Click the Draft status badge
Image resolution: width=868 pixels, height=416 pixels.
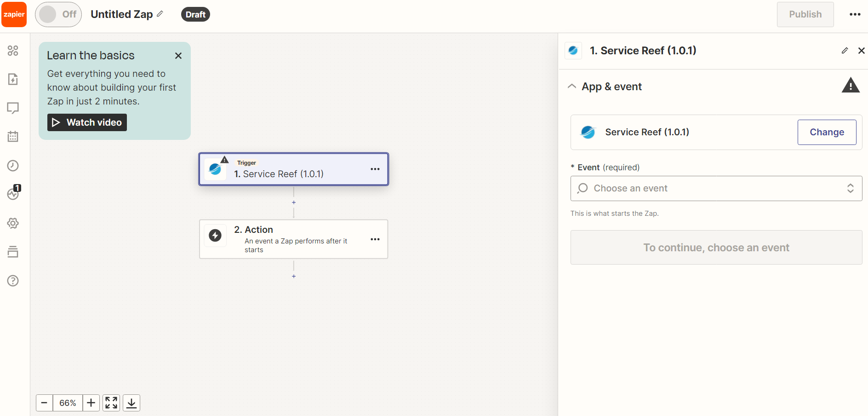(x=195, y=14)
